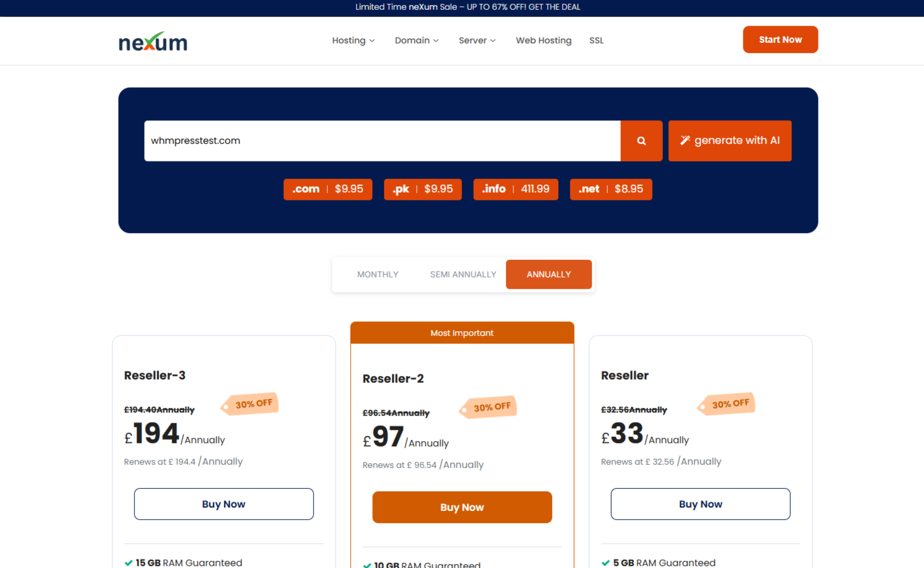Image resolution: width=924 pixels, height=568 pixels.
Task: Select the Annually billing option
Action: (x=548, y=274)
